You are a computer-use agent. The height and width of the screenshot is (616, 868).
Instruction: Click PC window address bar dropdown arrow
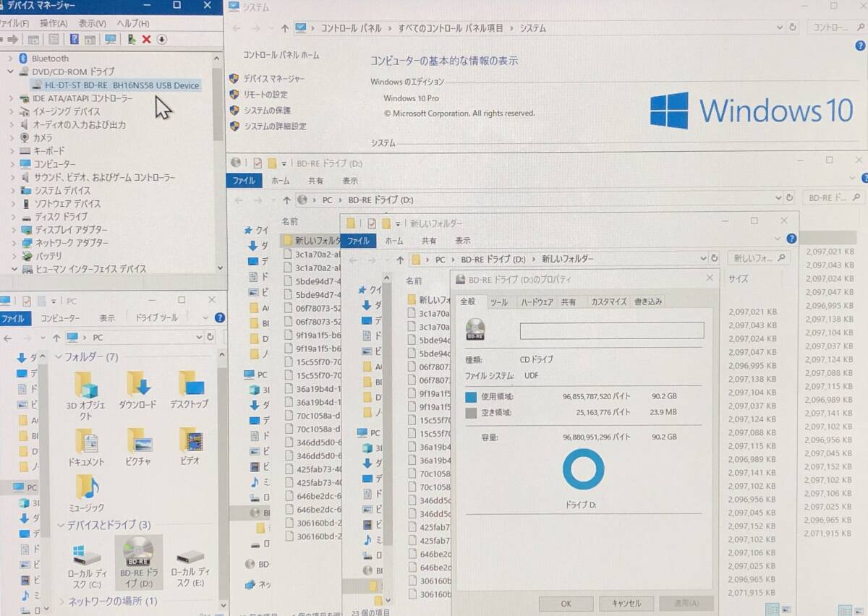(199, 337)
